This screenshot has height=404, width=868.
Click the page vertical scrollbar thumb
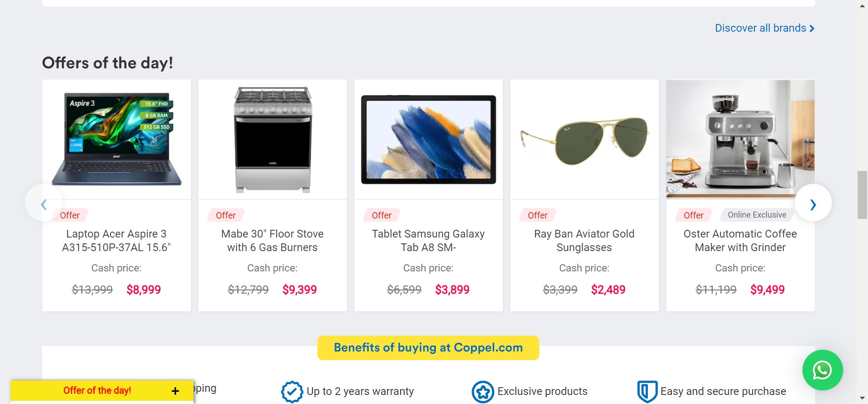coord(862,195)
